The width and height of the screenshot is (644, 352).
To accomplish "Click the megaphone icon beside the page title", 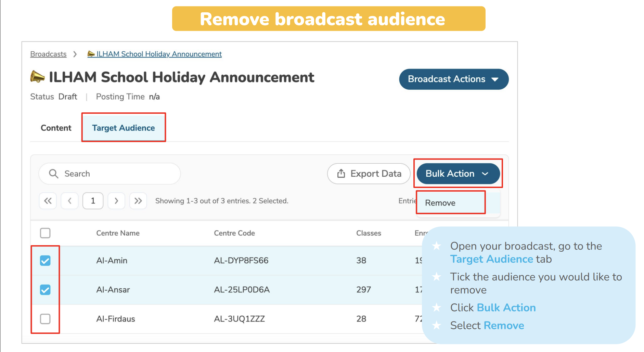I will [x=37, y=77].
